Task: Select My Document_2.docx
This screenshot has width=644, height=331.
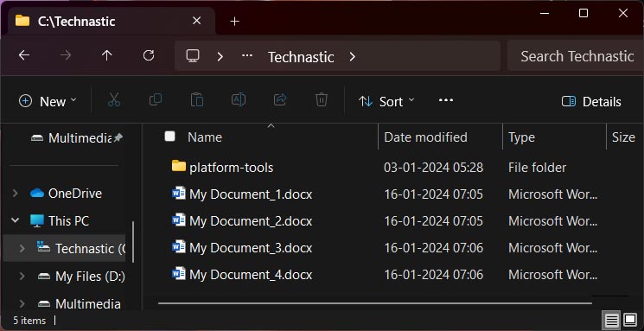Action: coord(251,221)
